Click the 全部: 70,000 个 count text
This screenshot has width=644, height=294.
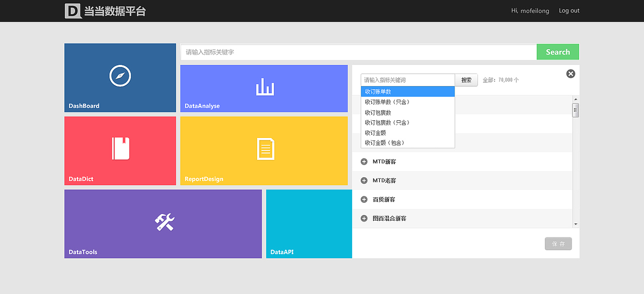tap(501, 80)
